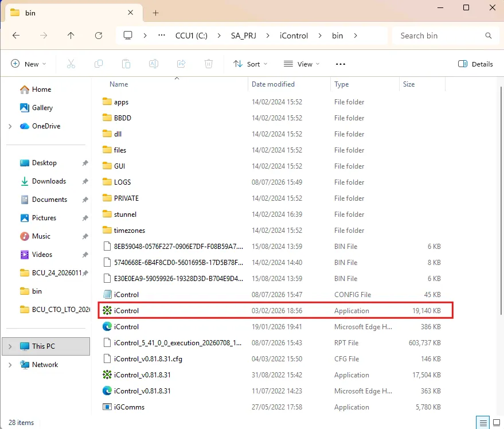This screenshot has width=504, height=429.
Task: Show hidden path with address bar ellipsis
Action: (162, 36)
